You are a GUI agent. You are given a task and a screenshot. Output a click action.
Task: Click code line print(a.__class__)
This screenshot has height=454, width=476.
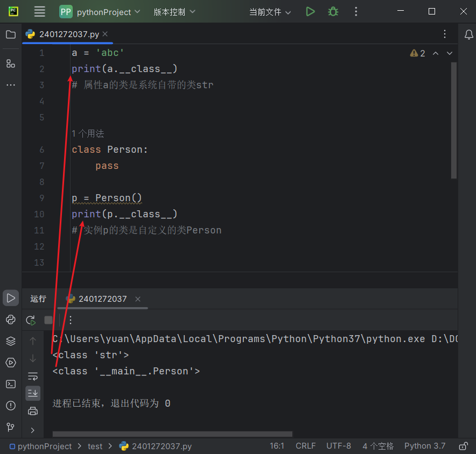pos(124,69)
